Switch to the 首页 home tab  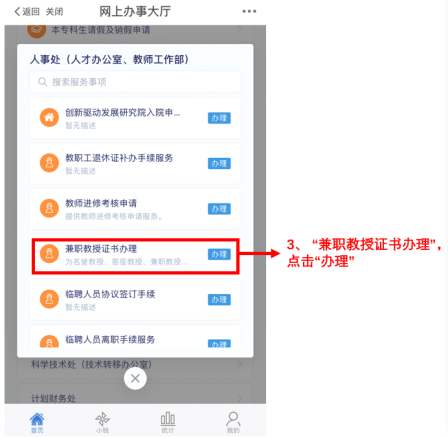pyautogui.click(x=37, y=422)
